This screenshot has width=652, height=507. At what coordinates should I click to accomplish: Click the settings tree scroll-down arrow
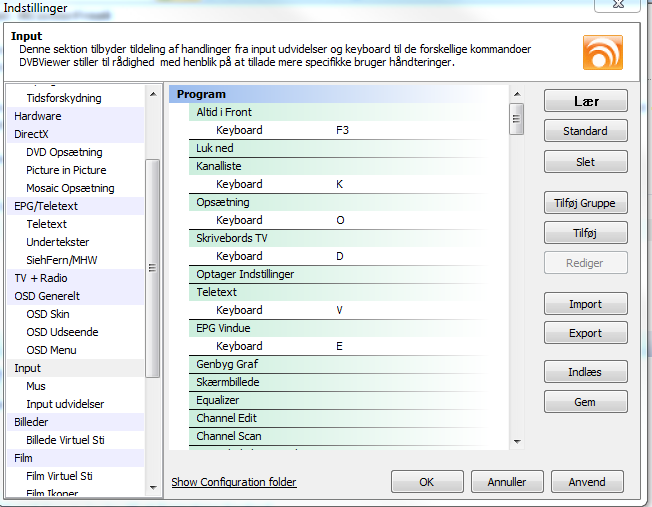pyautogui.click(x=153, y=487)
